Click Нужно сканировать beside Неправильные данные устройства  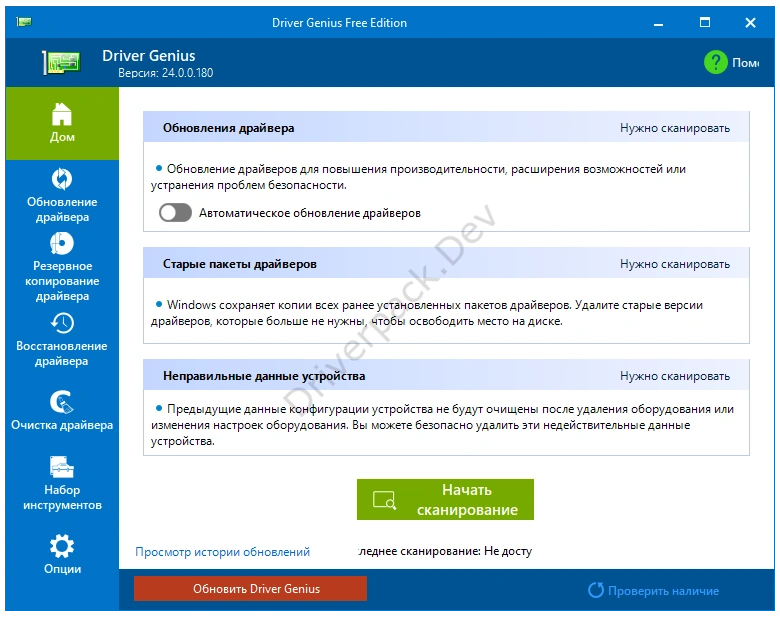coord(675,376)
